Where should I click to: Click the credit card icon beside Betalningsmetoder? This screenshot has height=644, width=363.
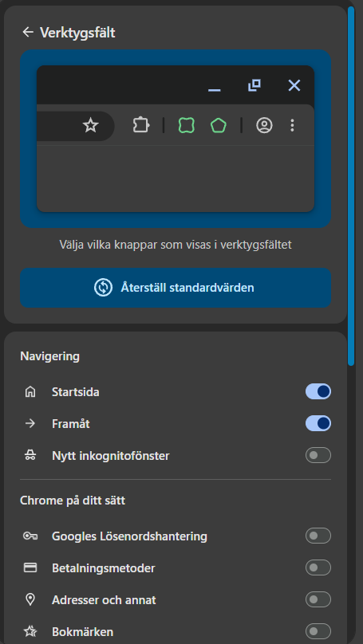pos(30,567)
